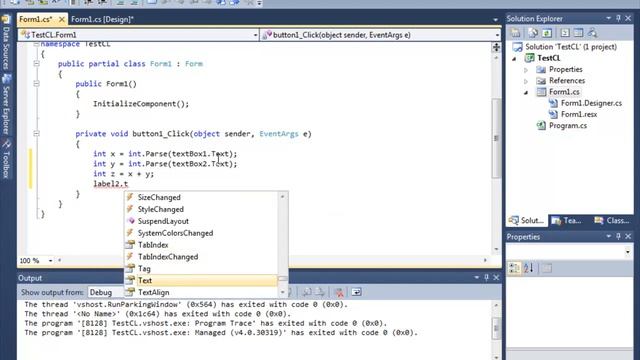
Task: Select TabIndexChanged in IntelliSense list
Action: (200, 257)
